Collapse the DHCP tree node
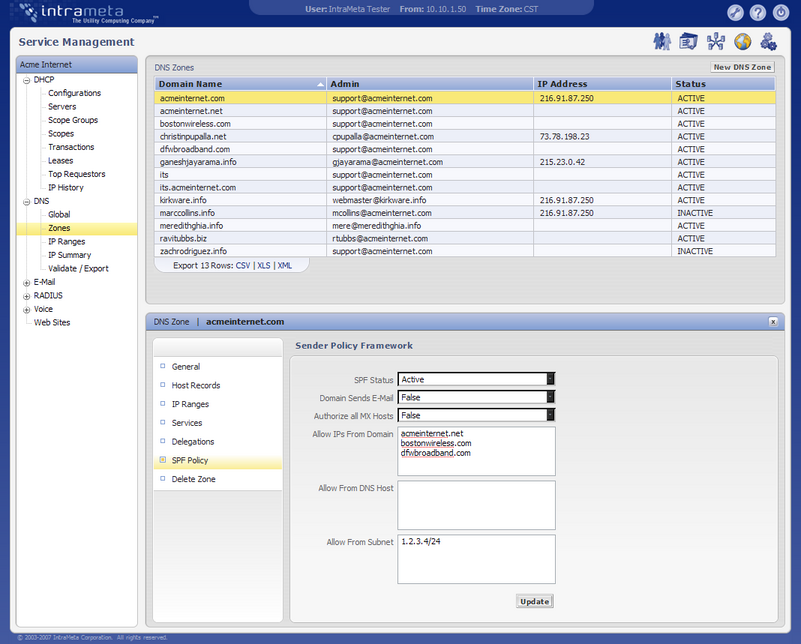801x644 pixels. click(x=27, y=80)
